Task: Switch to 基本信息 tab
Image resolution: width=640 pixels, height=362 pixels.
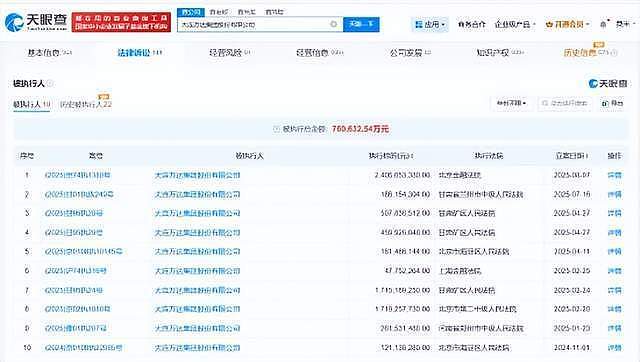Action: (x=49, y=53)
